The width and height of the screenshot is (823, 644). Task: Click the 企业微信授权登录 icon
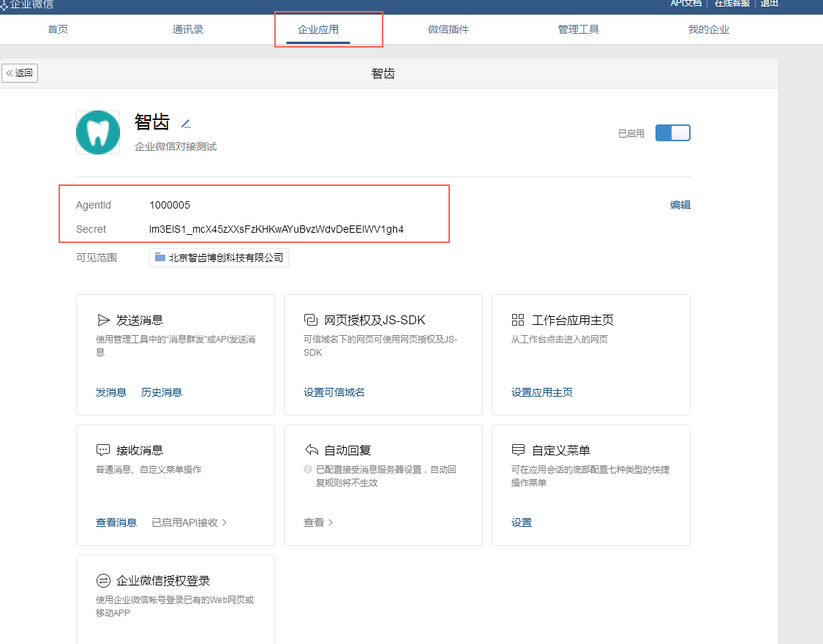tap(103, 580)
